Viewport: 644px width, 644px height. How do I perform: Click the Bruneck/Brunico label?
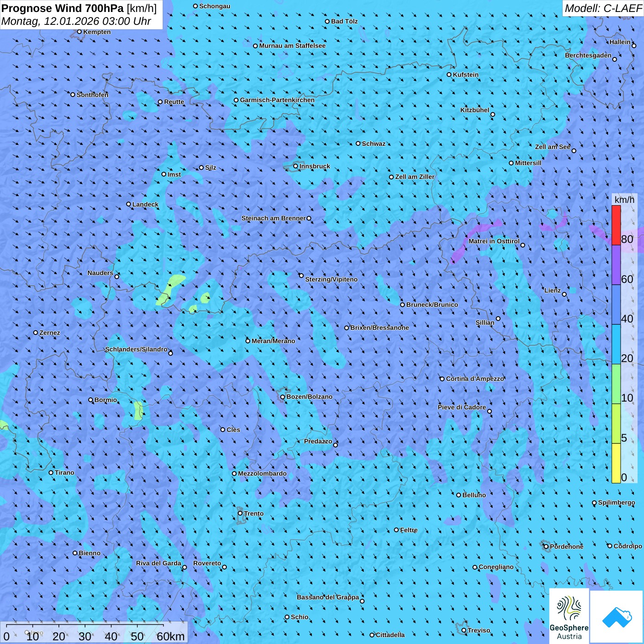(432, 305)
